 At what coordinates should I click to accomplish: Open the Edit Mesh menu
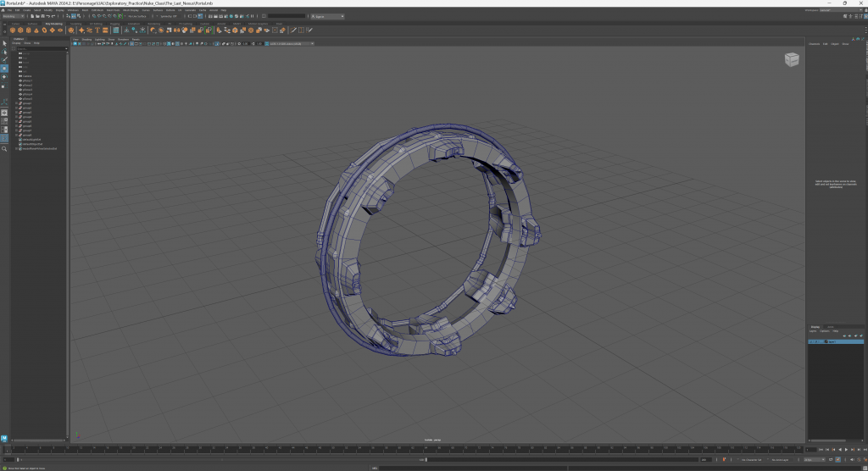coord(97,10)
